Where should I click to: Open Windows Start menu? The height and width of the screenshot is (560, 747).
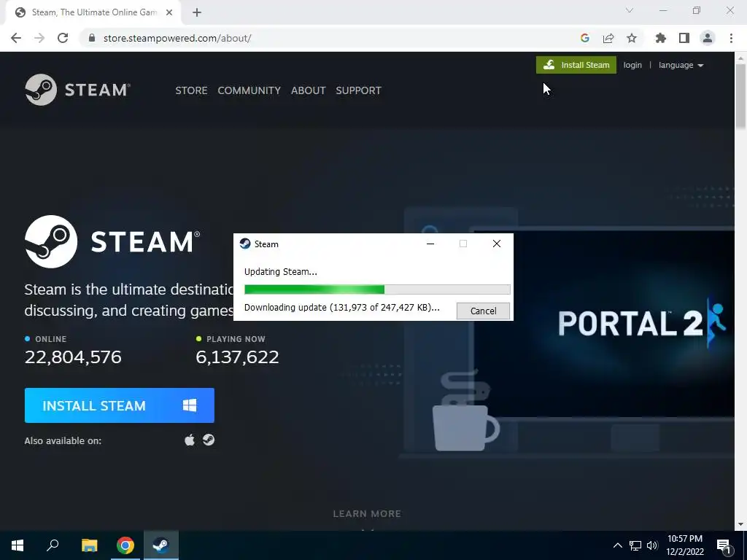(18, 545)
